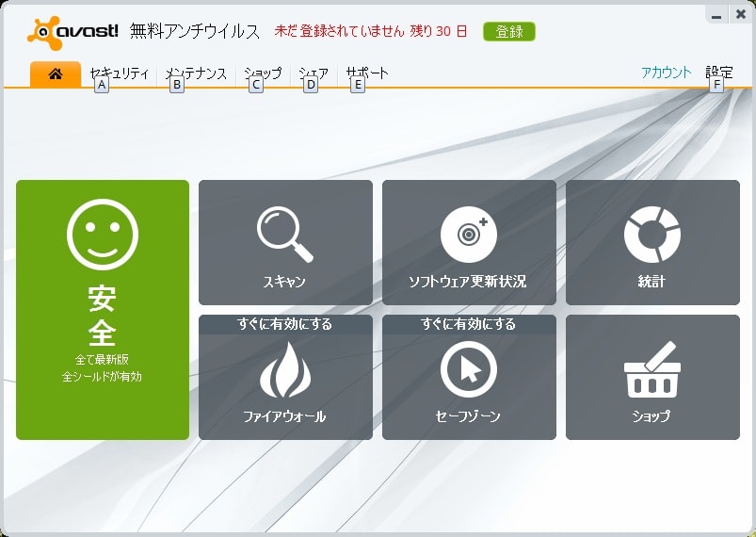Click the 安全 status text
The image size is (756, 537).
click(103, 315)
